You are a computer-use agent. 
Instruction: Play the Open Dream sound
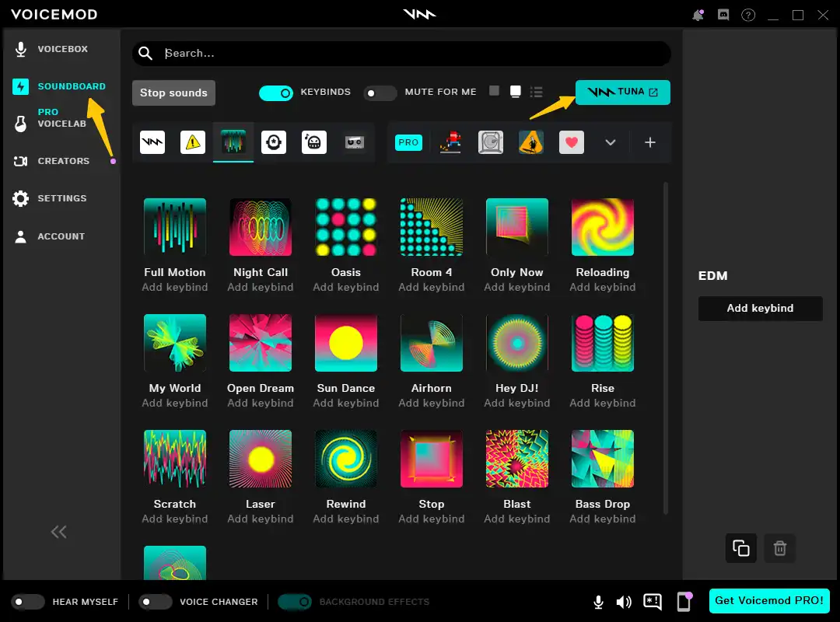[261, 343]
